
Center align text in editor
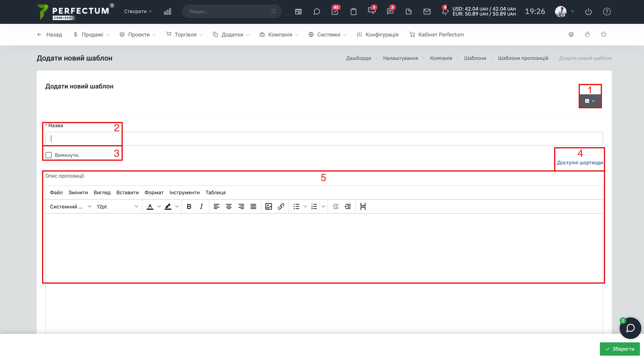[x=229, y=206]
